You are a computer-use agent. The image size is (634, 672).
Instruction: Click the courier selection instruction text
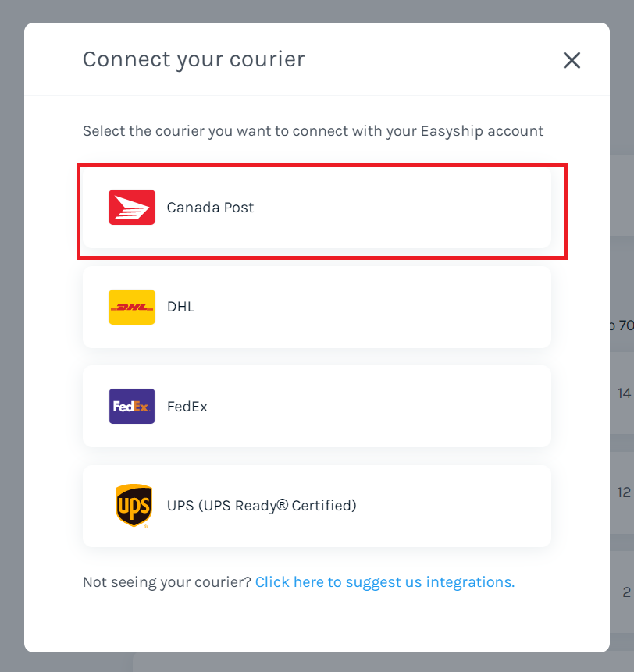pos(312,131)
